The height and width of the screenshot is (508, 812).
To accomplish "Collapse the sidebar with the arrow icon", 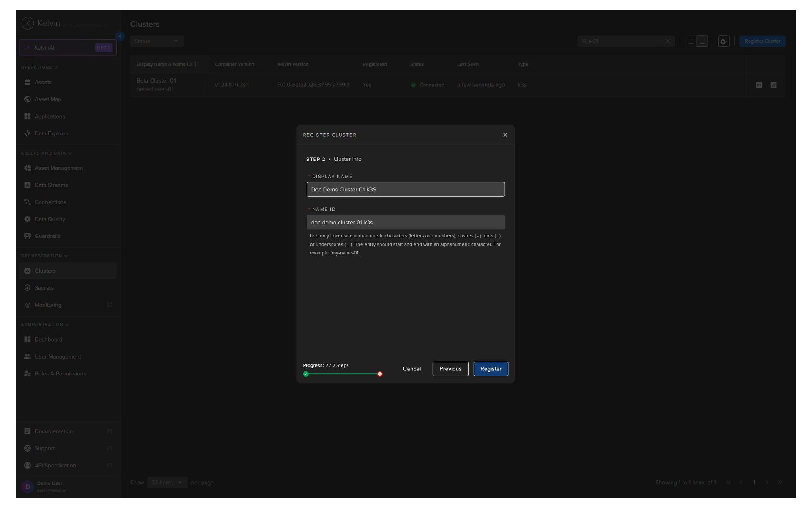I will pos(120,36).
